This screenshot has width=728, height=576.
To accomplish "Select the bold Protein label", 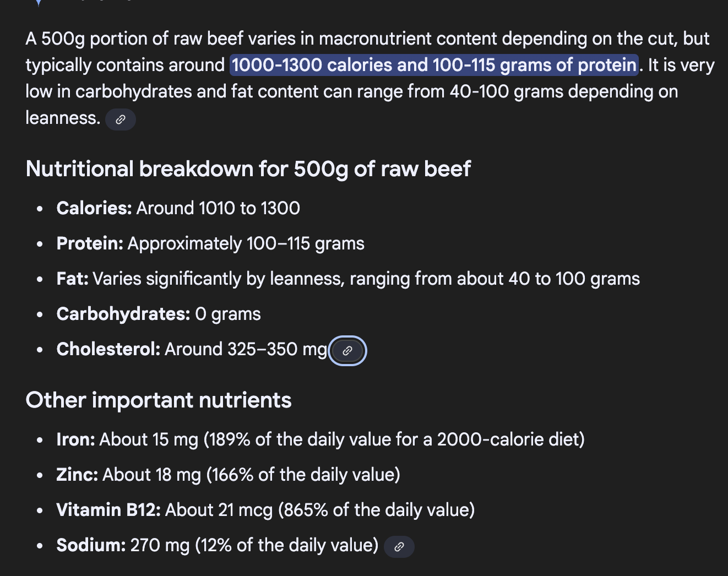I will tap(90, 243).
